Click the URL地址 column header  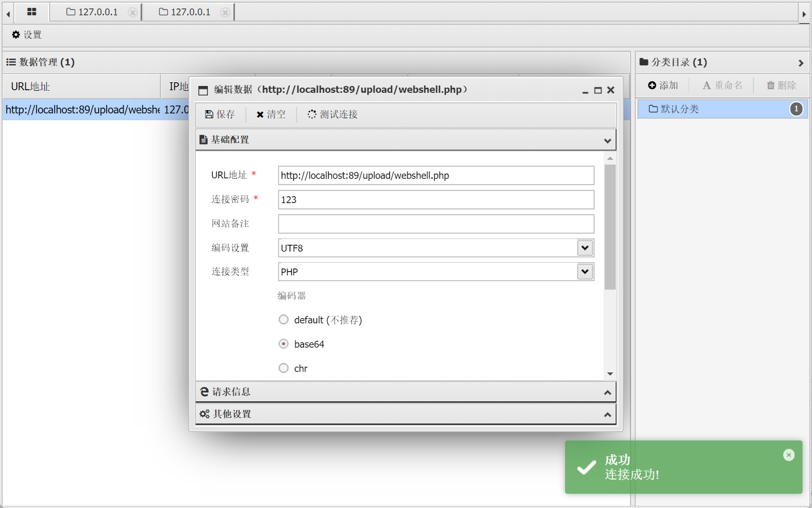pyautogui.click(x=82, y=87)
